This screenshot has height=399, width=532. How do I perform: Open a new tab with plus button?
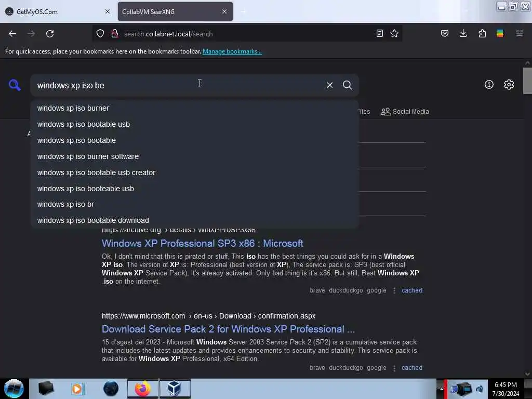243,11
